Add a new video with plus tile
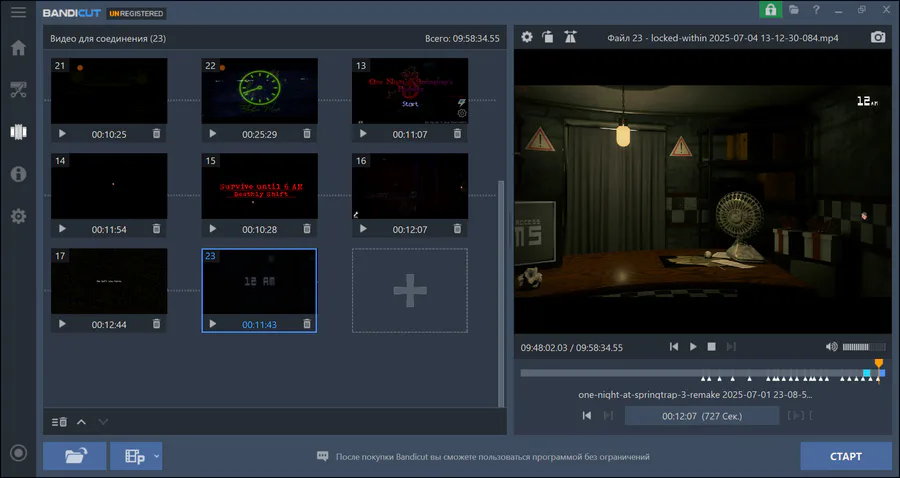900x478 pixels. [410, 290]
